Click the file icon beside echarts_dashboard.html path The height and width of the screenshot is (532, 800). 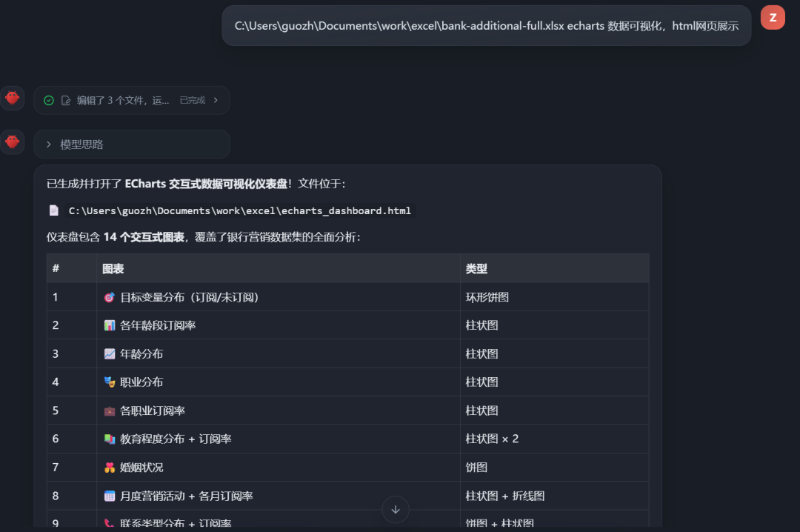pos(54,210)
